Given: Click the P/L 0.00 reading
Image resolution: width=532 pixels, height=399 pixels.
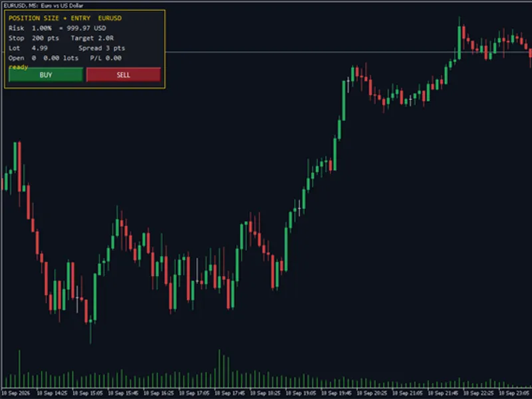Looking at the screenshot, I should click(x=106, y=58).
